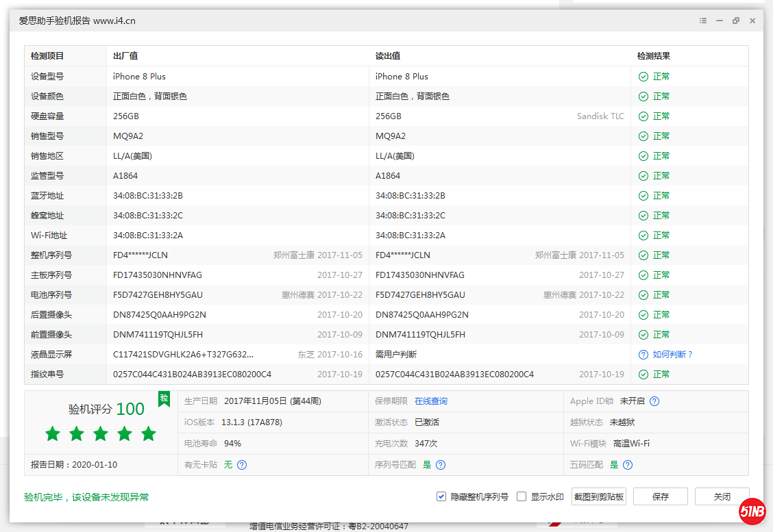Viewport: 773px width, 532px height.
Task: Open the 在线查询 warranty link
Action: pyautogui.click(x=431, y=401)
